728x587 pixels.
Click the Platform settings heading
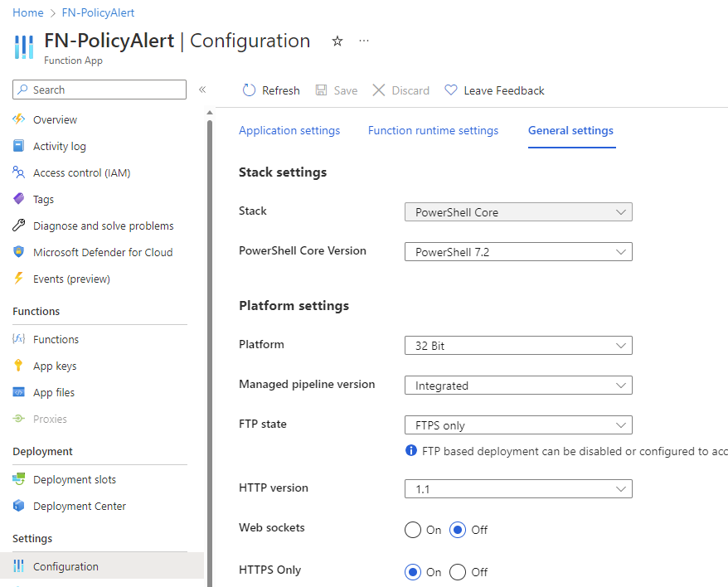(x=294, y=306)
